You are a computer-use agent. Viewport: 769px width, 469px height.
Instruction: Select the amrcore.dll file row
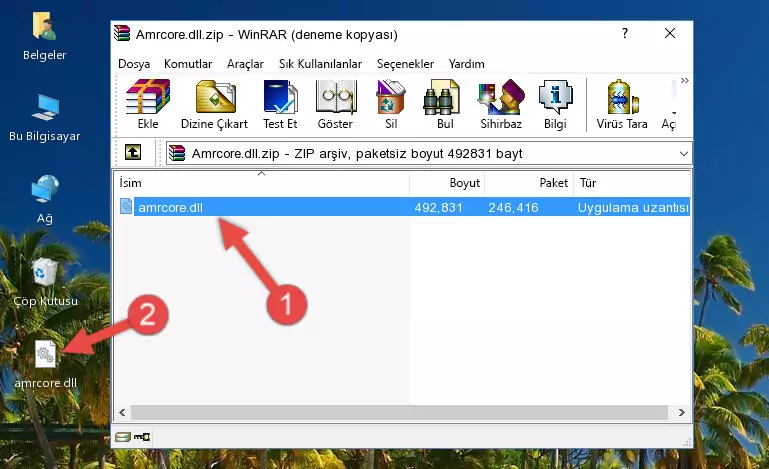403,207
